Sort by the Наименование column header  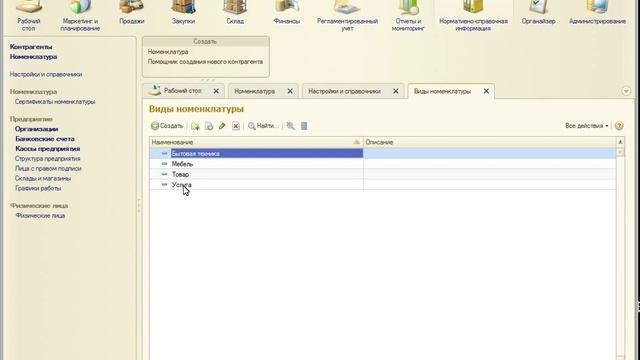tap(256, 142)
